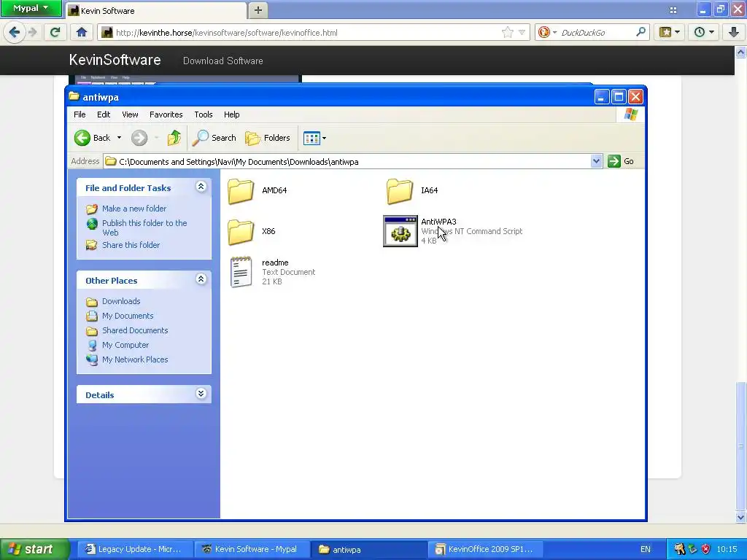This screenshot has height=560, width=747.
Task: Click the EN language indicator
Action: point(645,549)
